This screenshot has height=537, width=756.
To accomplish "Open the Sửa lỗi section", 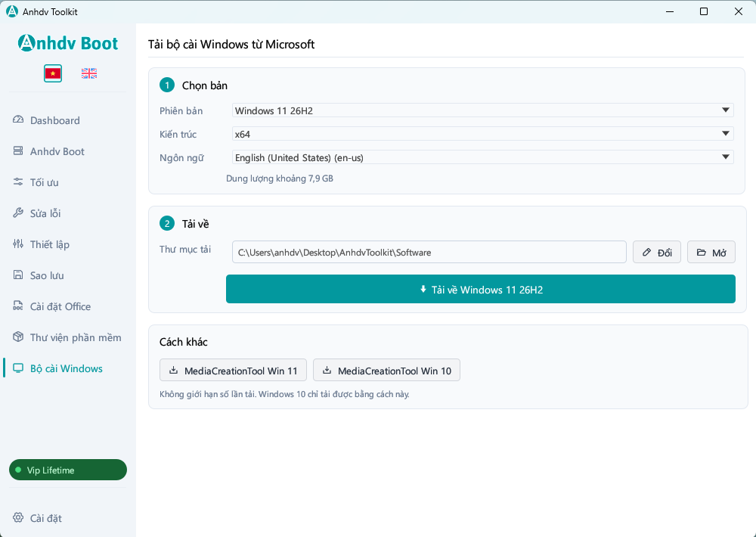I will (45, 213).
